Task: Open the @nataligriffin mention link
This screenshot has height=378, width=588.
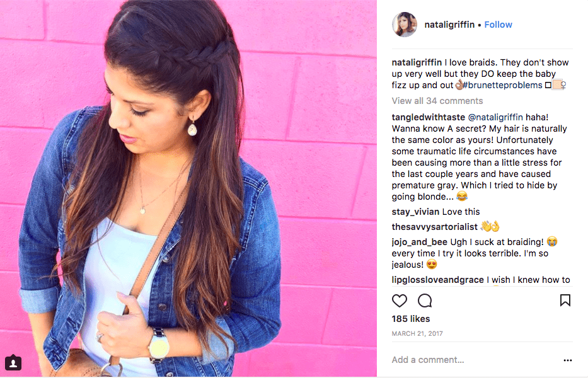Action: [x=495, y=117]
